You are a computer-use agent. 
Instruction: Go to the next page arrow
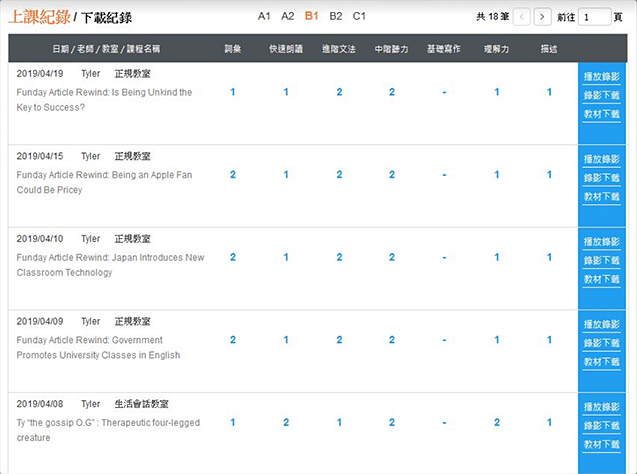(x=542, y=17)
